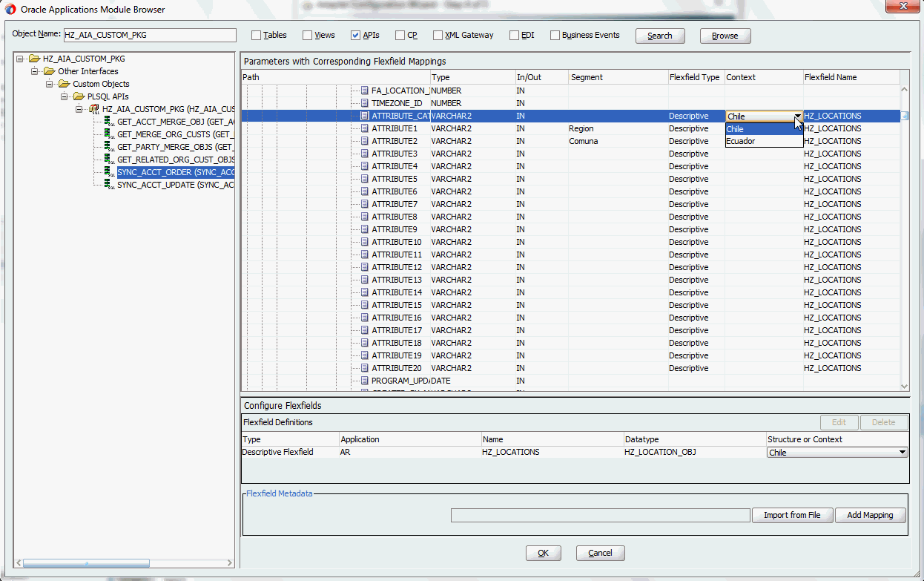924x581 pixels.
Task: Click the parameter icon beside ATTRIBUTE_CAT
Action: pyautogui.click(x=364, y=116)
